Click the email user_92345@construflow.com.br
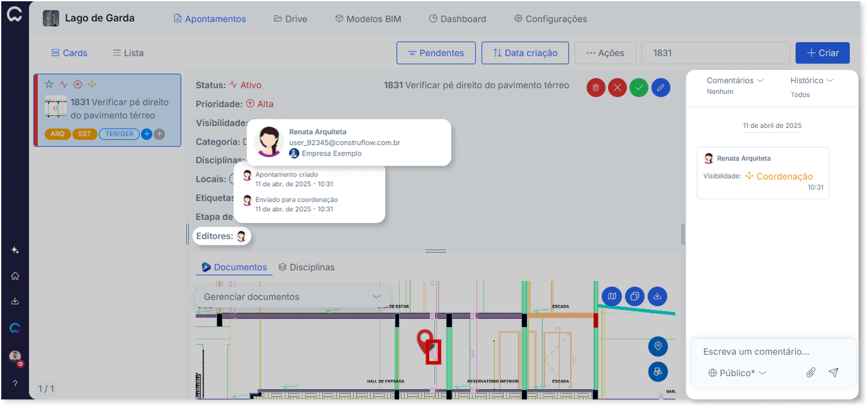The width and height of the screenshot is (868, 407). coord(345,142)
